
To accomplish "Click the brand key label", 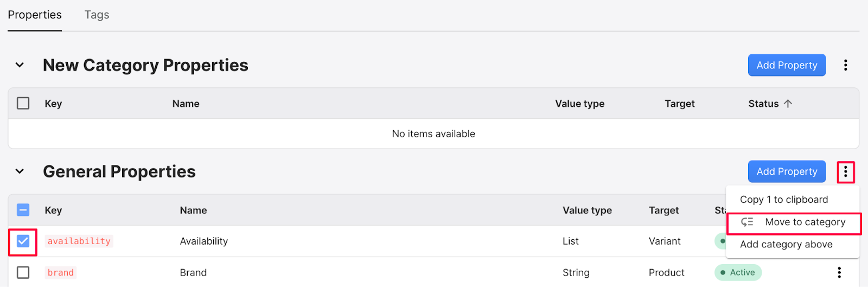I will pos(61,272).
